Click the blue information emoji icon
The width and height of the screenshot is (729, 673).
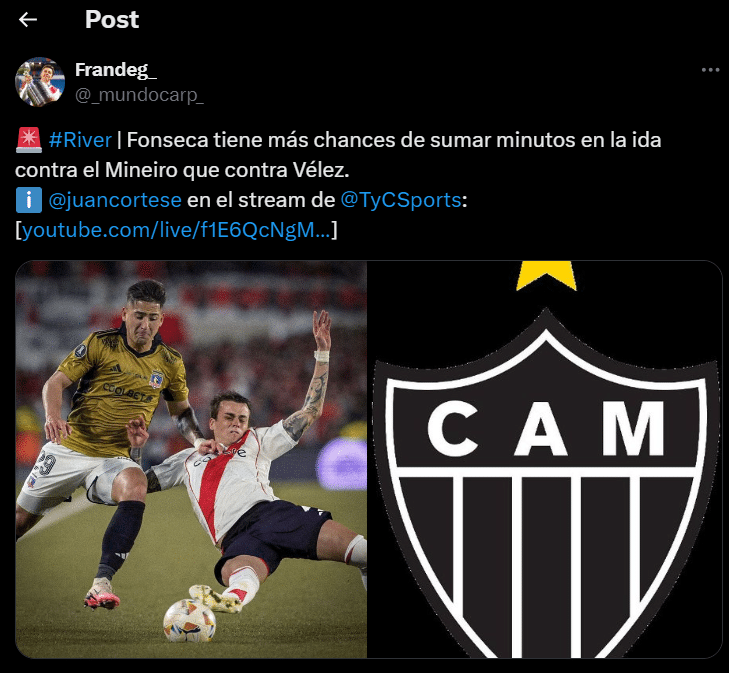29,200
